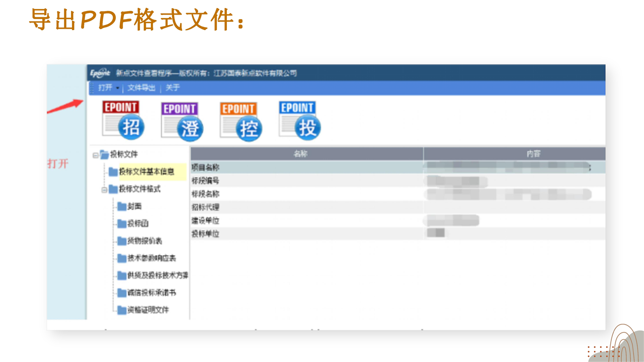Click the 名称 column header
Screen dimensions: 644x362
click(x=301, y=154)
